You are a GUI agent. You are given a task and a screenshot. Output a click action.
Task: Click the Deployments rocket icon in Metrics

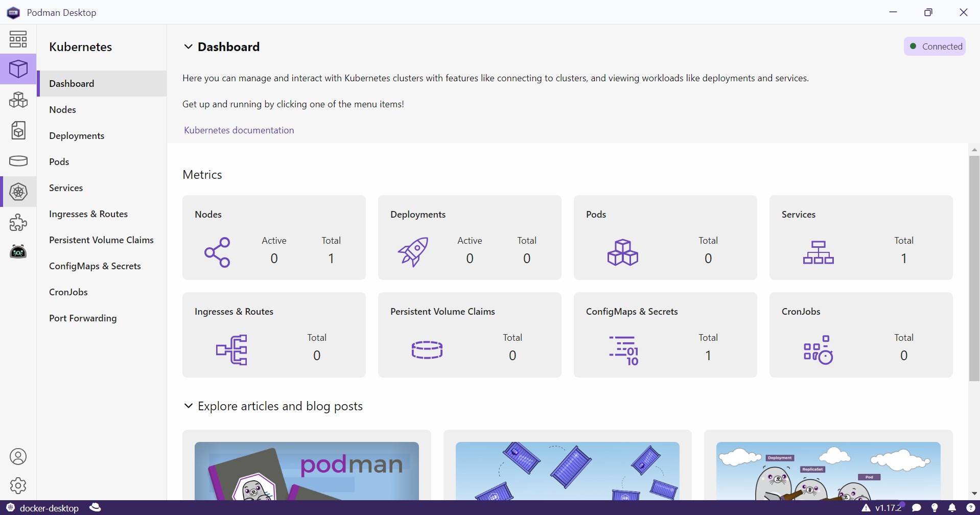point(413,252)
